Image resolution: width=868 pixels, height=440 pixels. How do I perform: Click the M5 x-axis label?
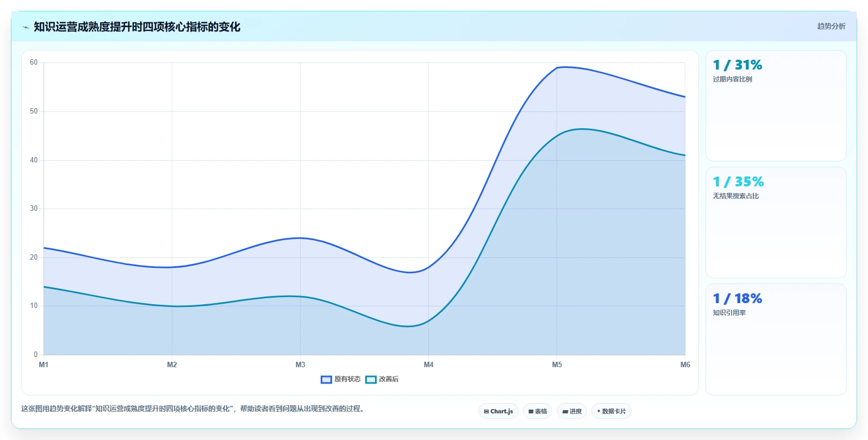[557, 364]
